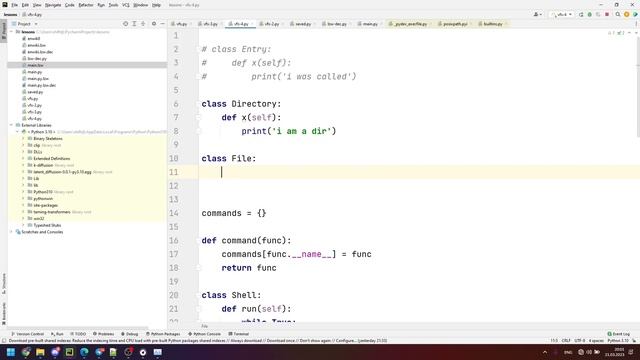Toggle Bookmarks side tool window

(4, 313)
